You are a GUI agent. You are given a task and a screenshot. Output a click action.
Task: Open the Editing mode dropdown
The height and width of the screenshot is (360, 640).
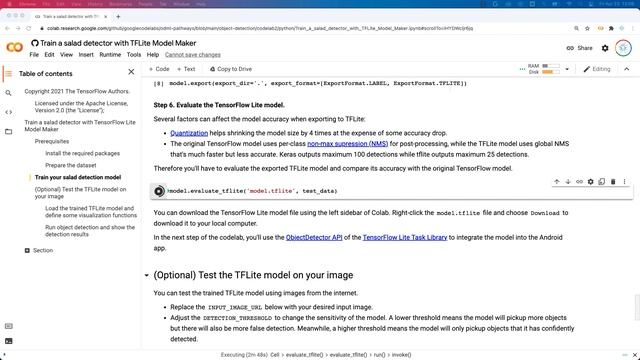(x=597, y=69)
